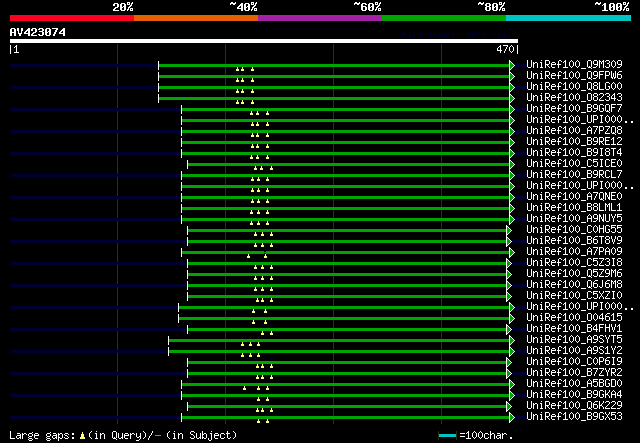Click the green alignment bar for UniRef100_B9GX53
This screenshot has width=640, height=443.
(x=346, y=418)
